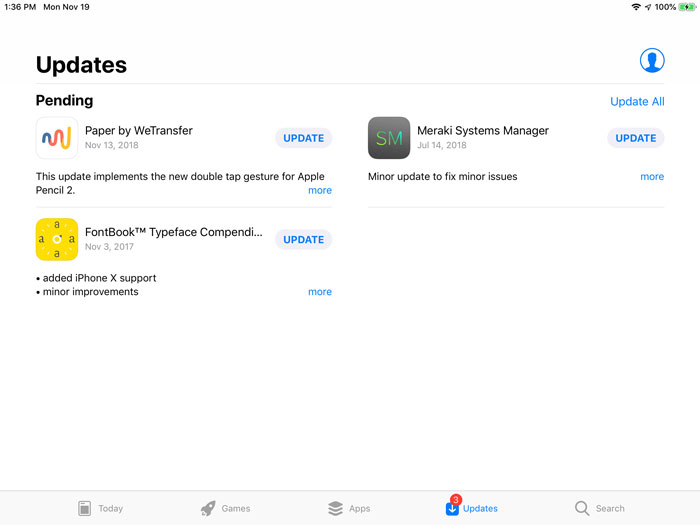Image resolution: width=700 pixels, height=525 pixels.
Task: Select the Updates tab with badge
Action: click(x=471, y=508)
